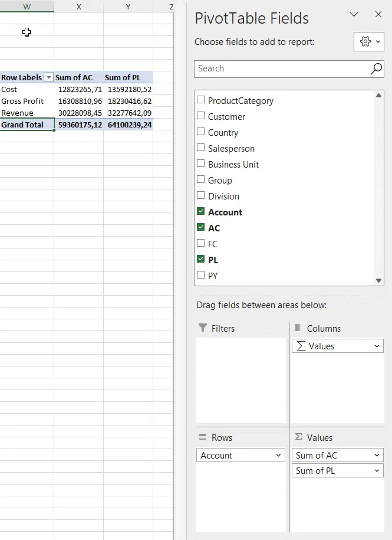This screenshot has width=392, height=540.
Task: Click the search magnifier icon
Action: coord(376,68)
